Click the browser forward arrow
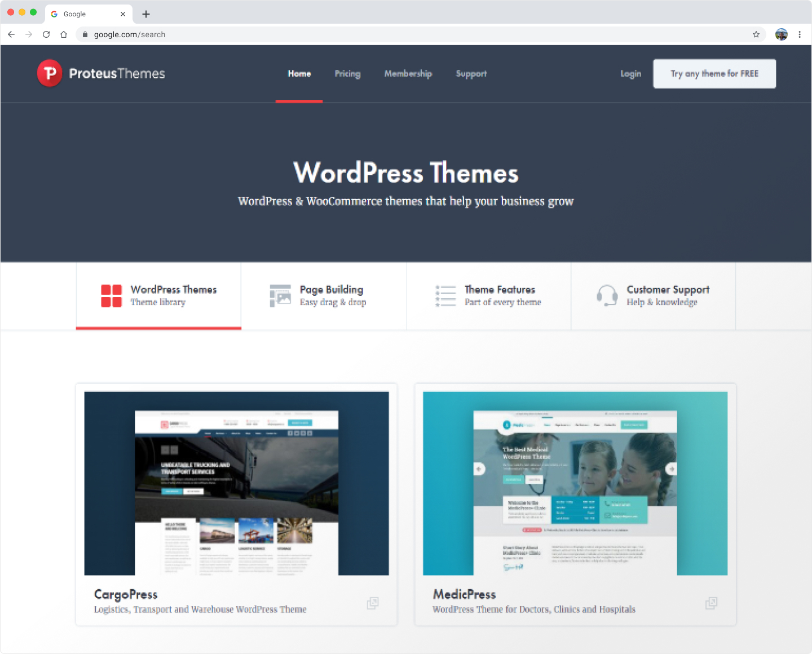This screenshot has height=654, width=812. coord(29,34)
